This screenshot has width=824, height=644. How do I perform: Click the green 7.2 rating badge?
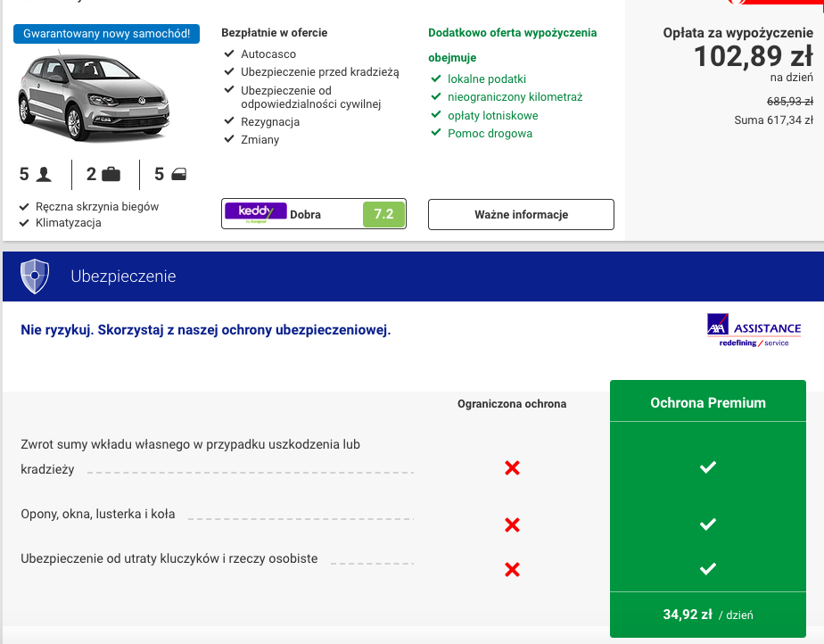[383, 214]
